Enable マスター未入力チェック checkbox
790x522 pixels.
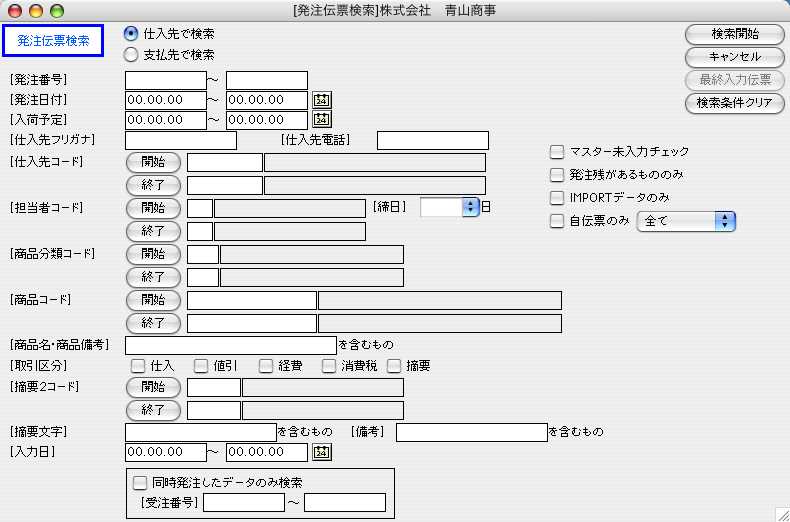coord(557,152)
